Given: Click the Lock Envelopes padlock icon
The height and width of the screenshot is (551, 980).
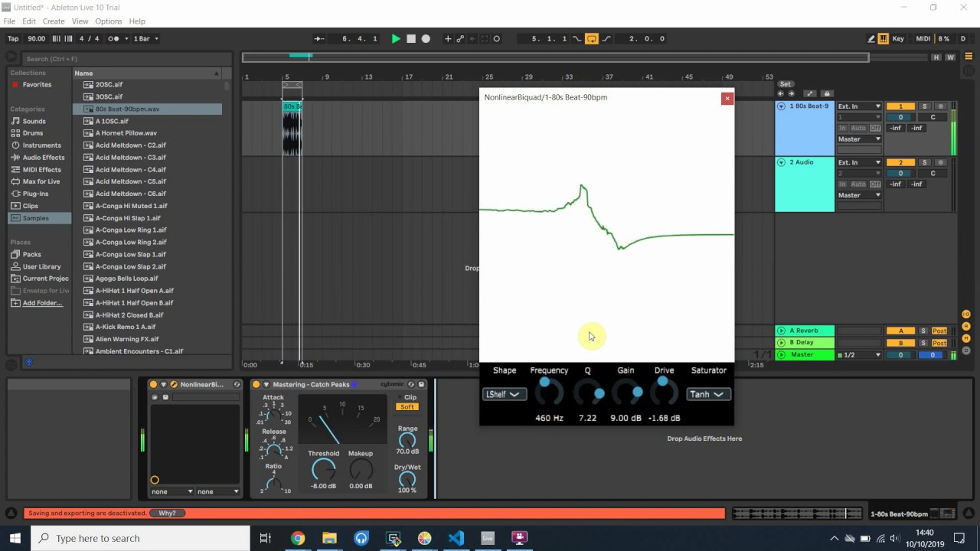Looking at the screenshot, I should tap(826, 93).
